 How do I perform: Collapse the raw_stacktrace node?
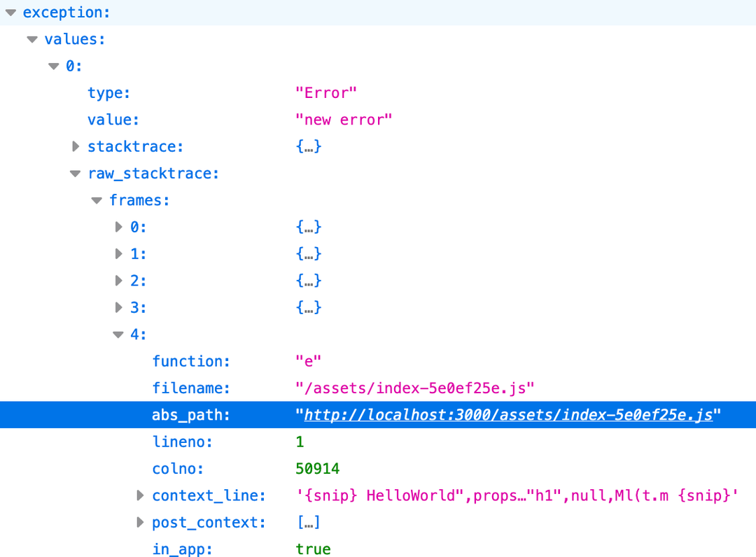coord(75,173)
